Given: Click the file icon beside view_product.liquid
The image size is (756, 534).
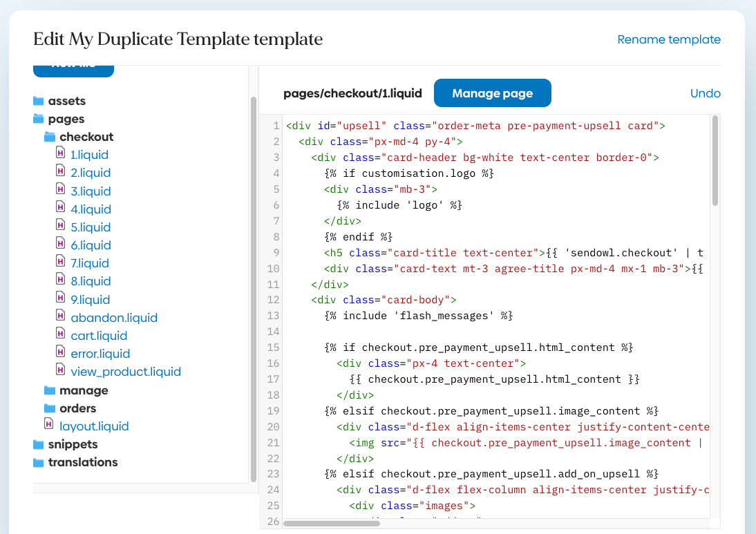Looking at the screenshot, I should (x=60, y=370).
